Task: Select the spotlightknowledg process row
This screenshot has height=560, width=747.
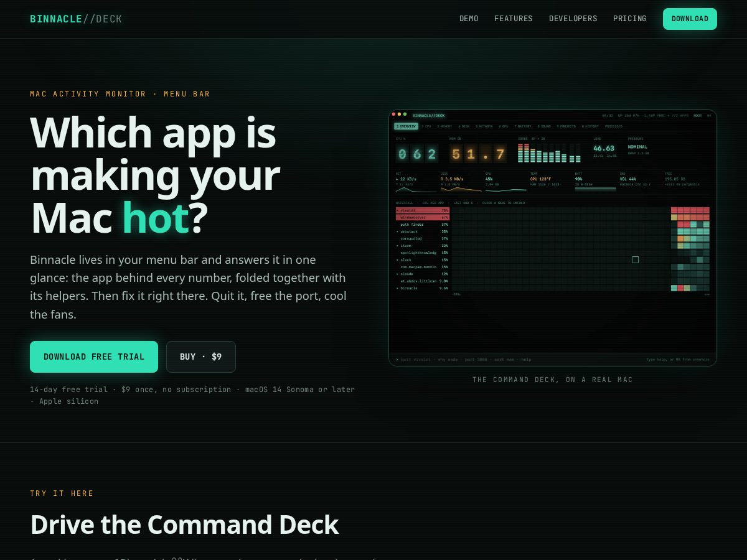Action: click(x=423, y=253)
